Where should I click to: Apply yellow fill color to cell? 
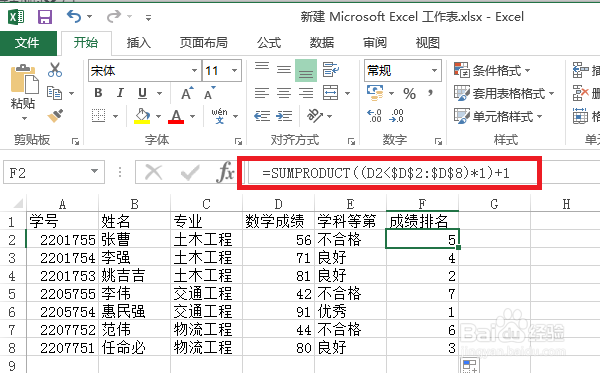pyautogui.click(x=142, y=116)
